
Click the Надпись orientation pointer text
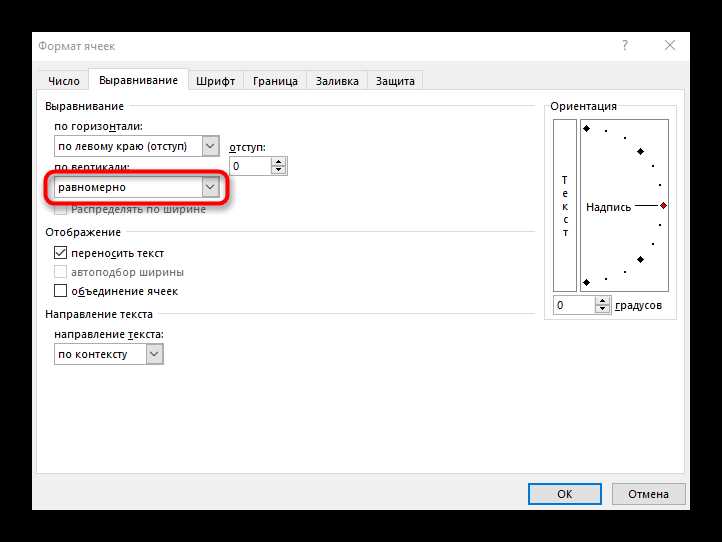point(608,207)
